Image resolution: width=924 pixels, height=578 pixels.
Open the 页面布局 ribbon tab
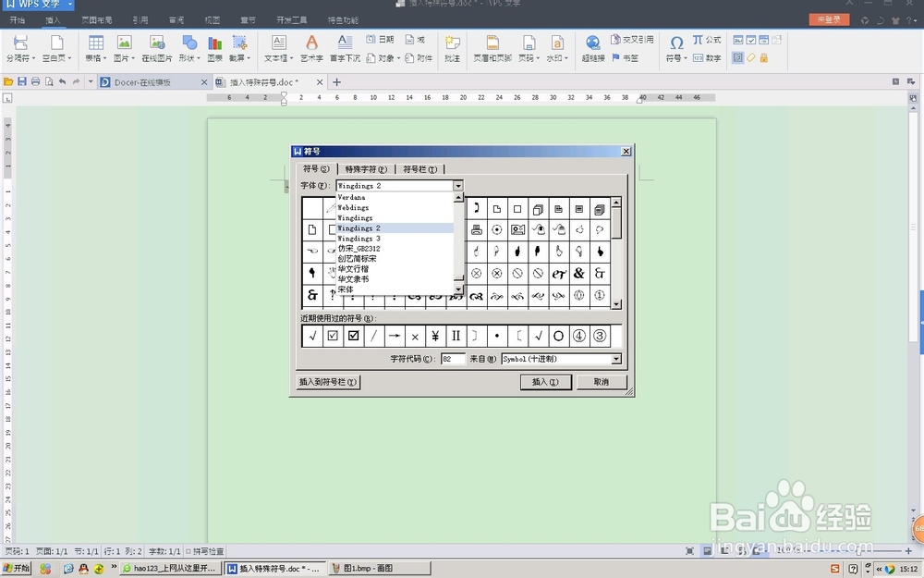pyautogui.click(x=97, y=20)
